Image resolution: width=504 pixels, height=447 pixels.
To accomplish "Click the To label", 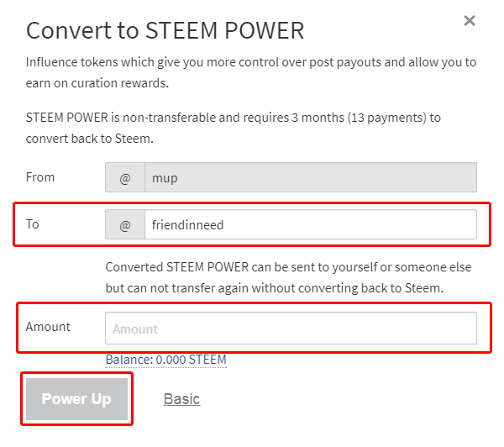I will pos(33,224).
